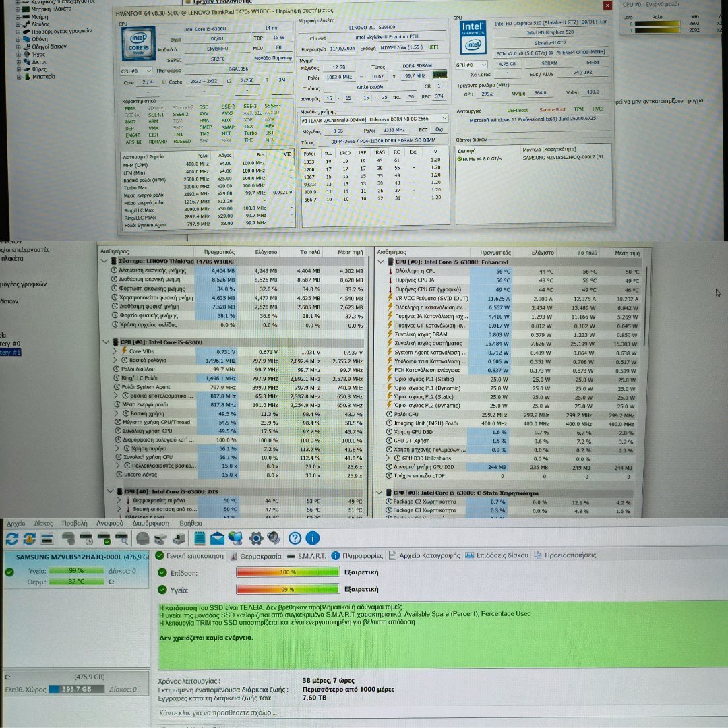Open the Αρχείο menu
The image size is (728, 728).
[16, 524]
